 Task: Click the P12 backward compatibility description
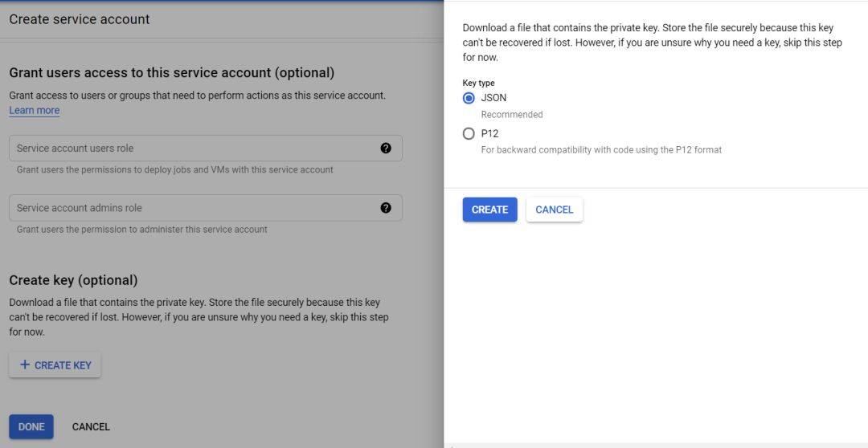pyautogui.click(x=601, y=149)
